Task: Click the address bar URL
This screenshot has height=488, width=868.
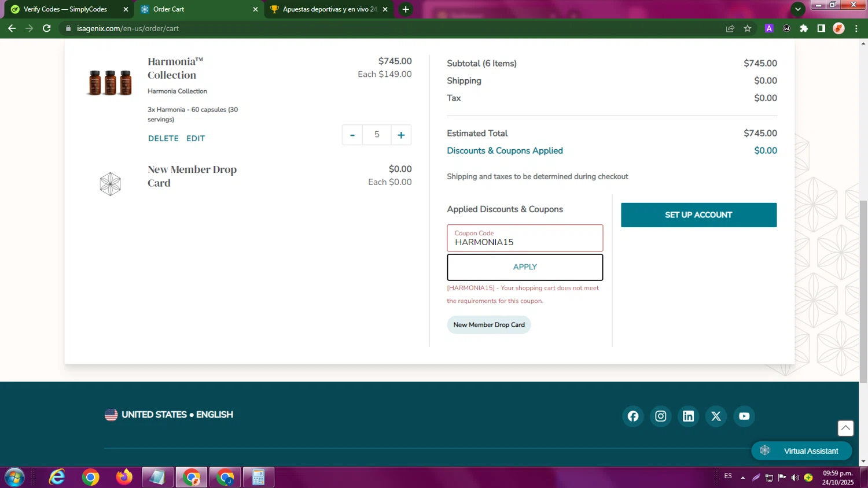Action: tap(128, 28)
